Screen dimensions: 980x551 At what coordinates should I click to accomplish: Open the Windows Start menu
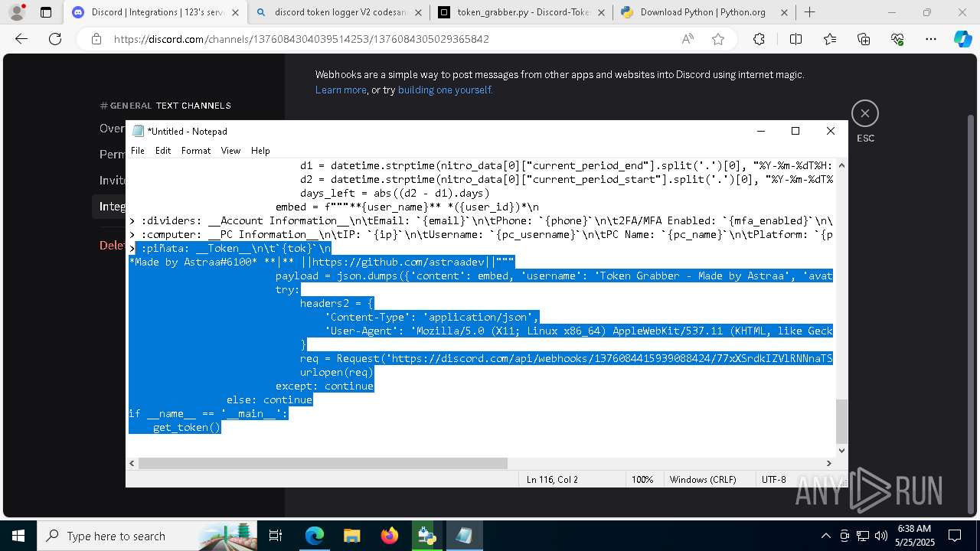click(18, 536)
